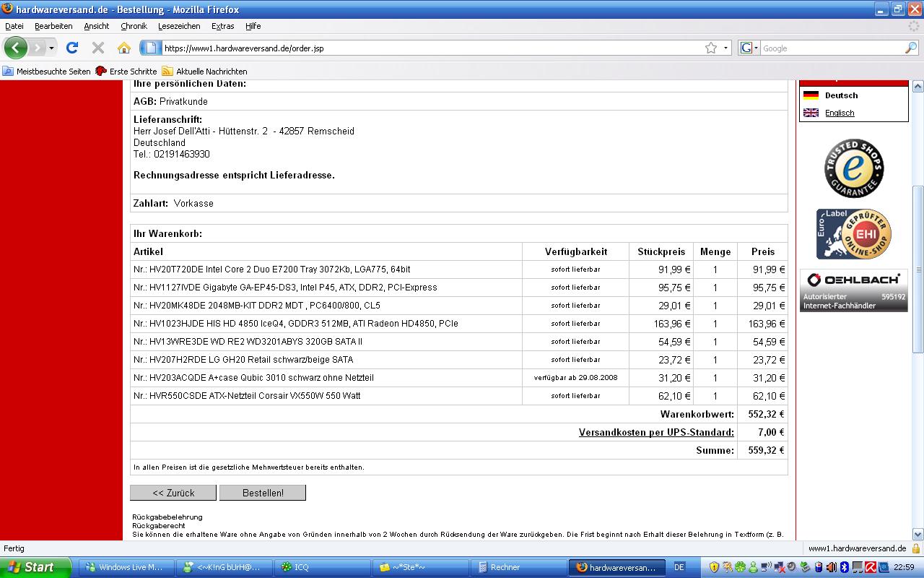Screen dimensions: 924x578
Task: Open the Ansicht menu
Action: 96,26
